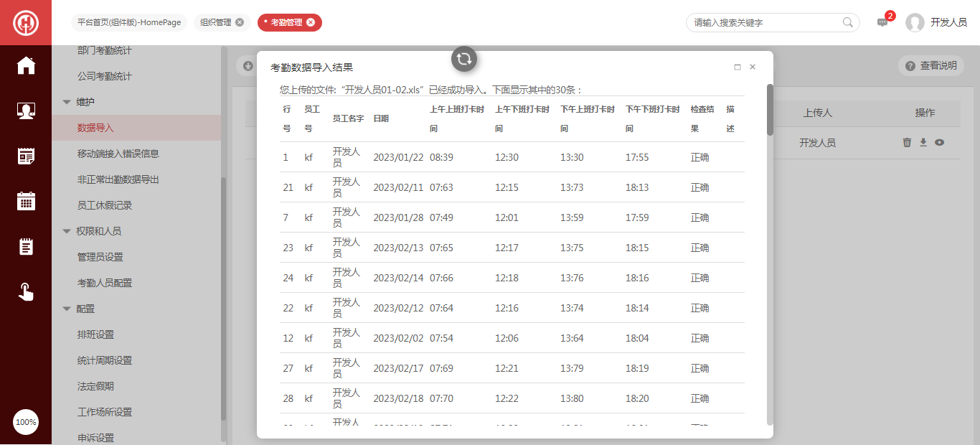Download the uploaded file record
The height and width of the screenshot is (445, 980).
click(x=923, y=142)
